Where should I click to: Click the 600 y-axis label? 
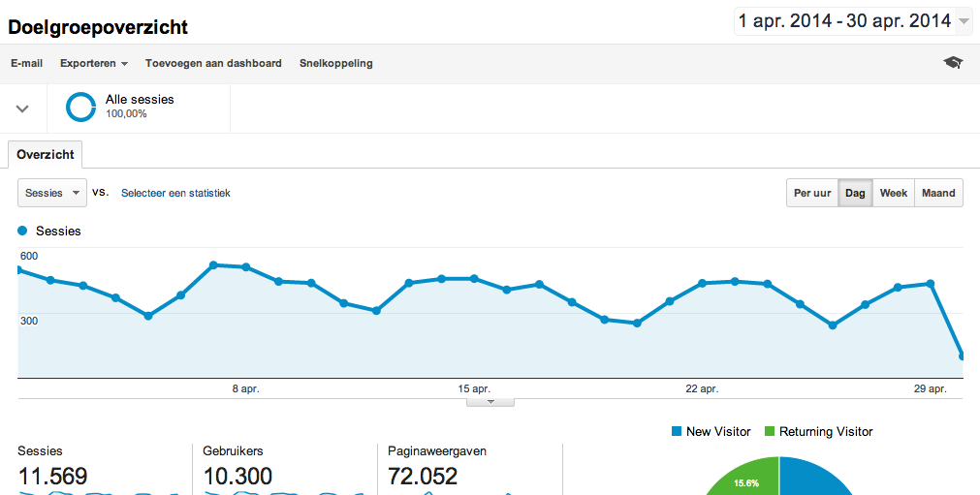pyautogui.click(x=29, y=256)
